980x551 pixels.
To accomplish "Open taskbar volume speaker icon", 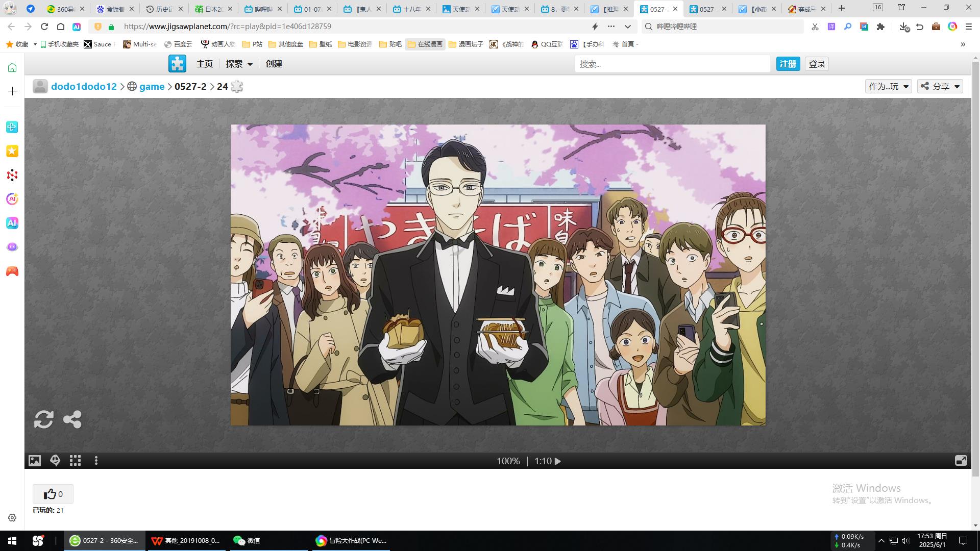I will (x=905, y=541).
